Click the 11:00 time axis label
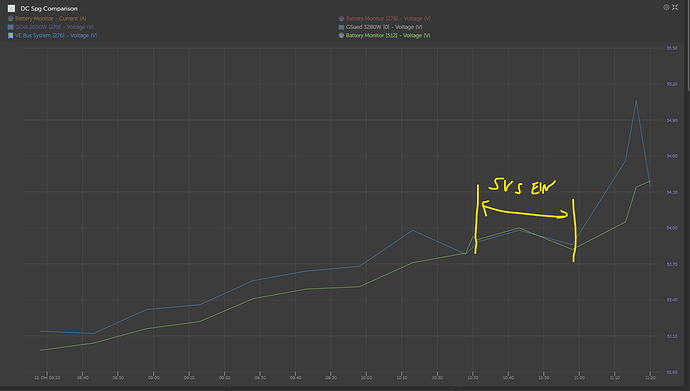The image size is (690, 391). [x=579, y=378]
